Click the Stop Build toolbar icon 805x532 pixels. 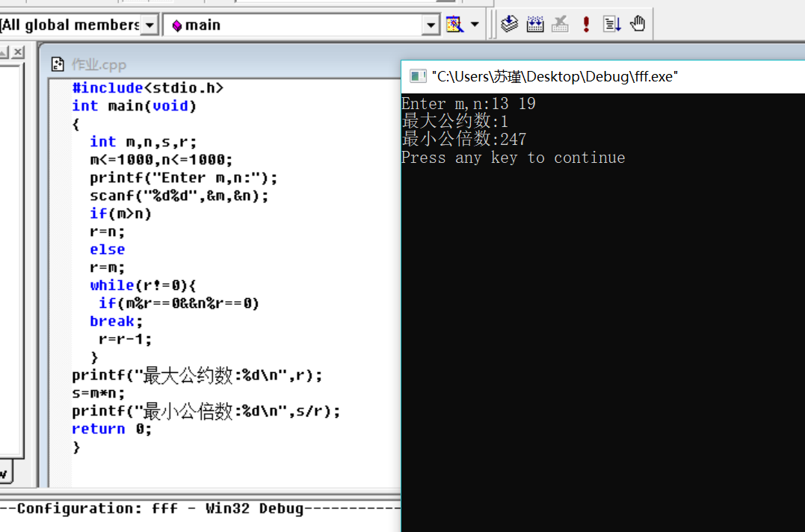560,24
